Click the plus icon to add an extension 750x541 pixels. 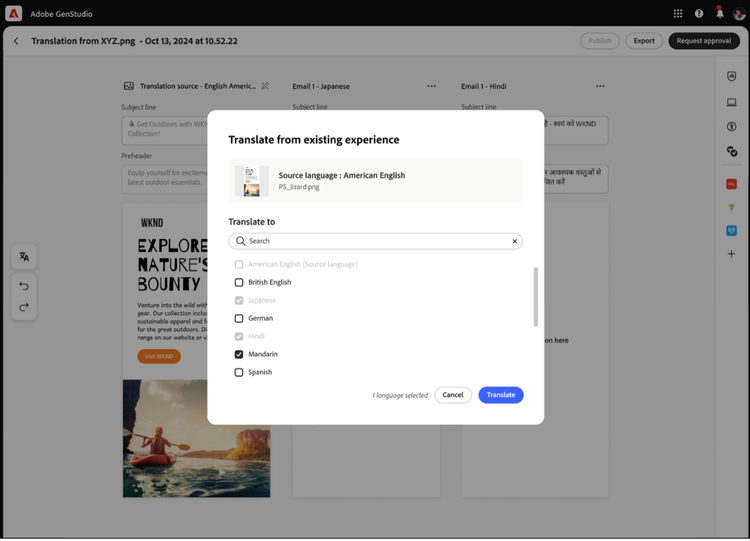coord(732,254)
